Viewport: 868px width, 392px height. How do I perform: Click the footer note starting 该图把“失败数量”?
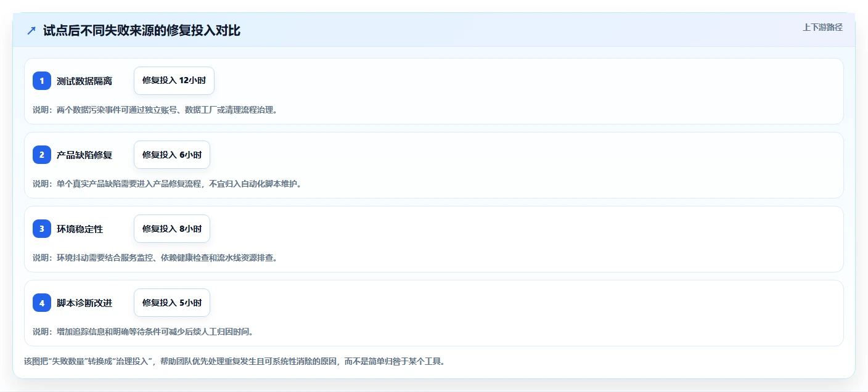click(x=234, y=361)
